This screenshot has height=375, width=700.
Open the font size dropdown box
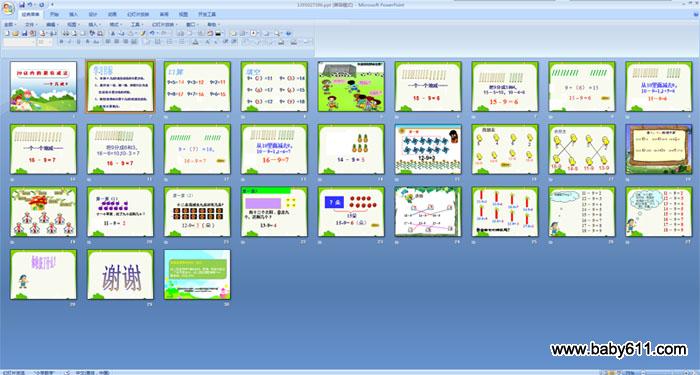tap(45, 42)
